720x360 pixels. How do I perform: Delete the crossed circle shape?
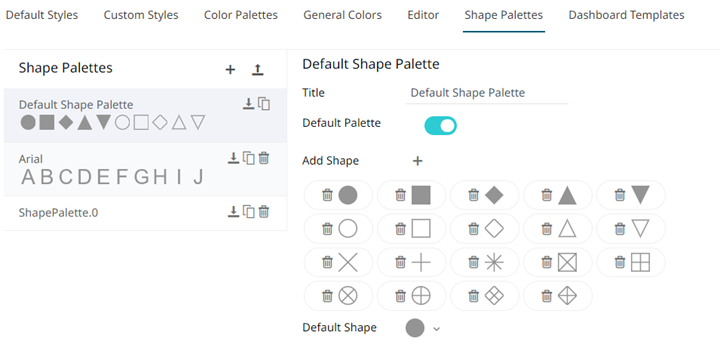[327, 296]
